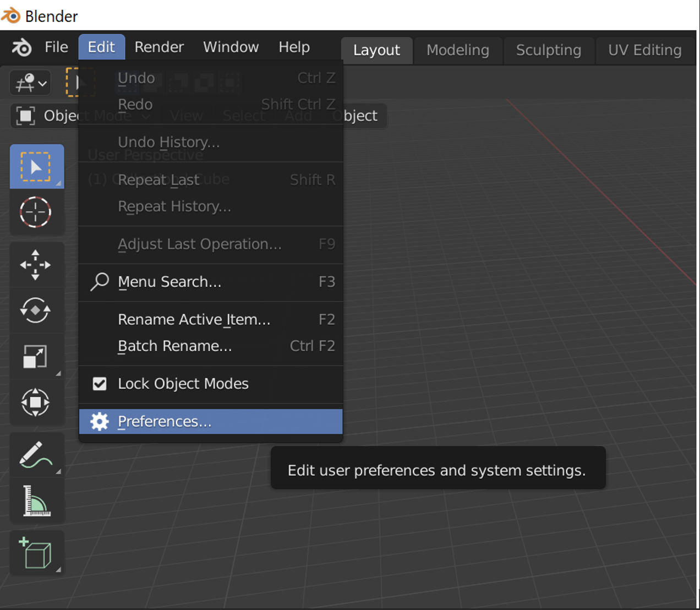This screenshot has height=610, width=700.
Task: Open the Sculpting workspace tab
Action: (548, 50)
